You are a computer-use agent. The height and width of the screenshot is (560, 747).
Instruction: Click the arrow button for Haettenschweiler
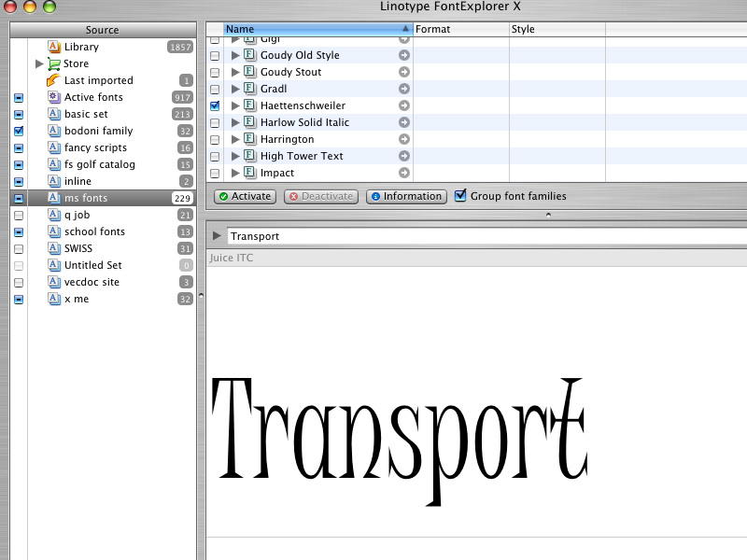pos(404,105)
